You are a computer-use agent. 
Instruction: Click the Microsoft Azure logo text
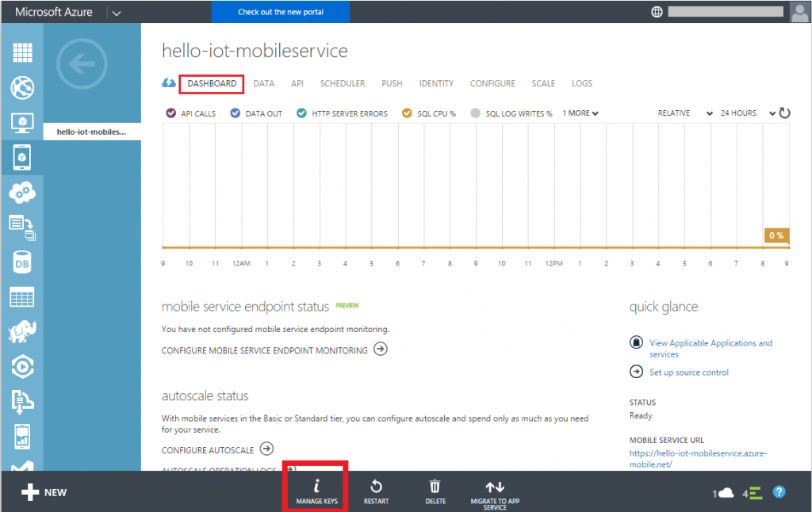tap(54, 12)
